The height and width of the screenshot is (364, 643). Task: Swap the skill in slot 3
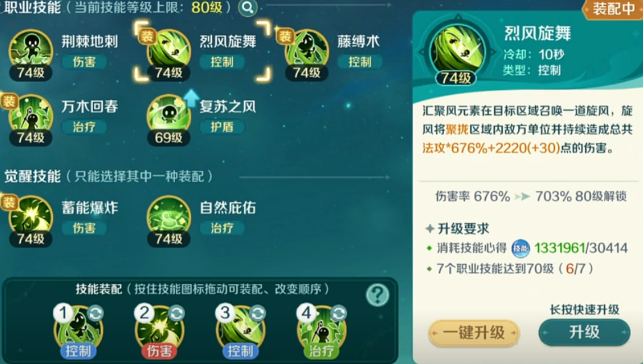(x=258, y=314)
